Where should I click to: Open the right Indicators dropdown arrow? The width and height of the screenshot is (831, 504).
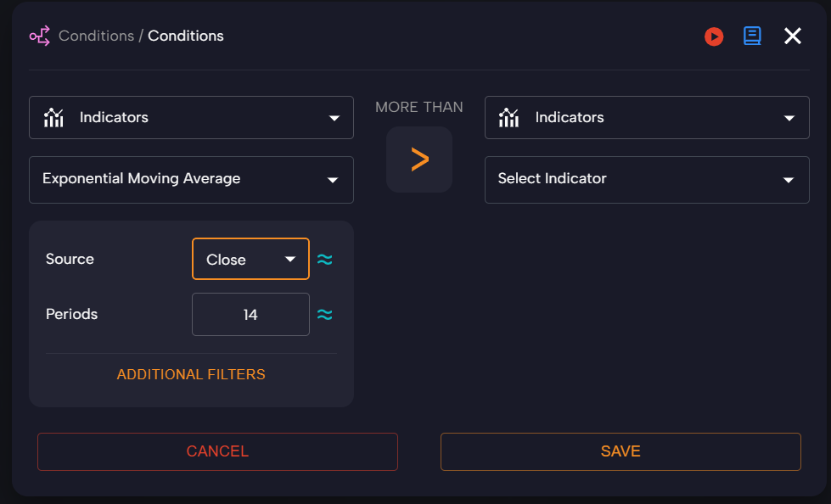click(789, 118)
